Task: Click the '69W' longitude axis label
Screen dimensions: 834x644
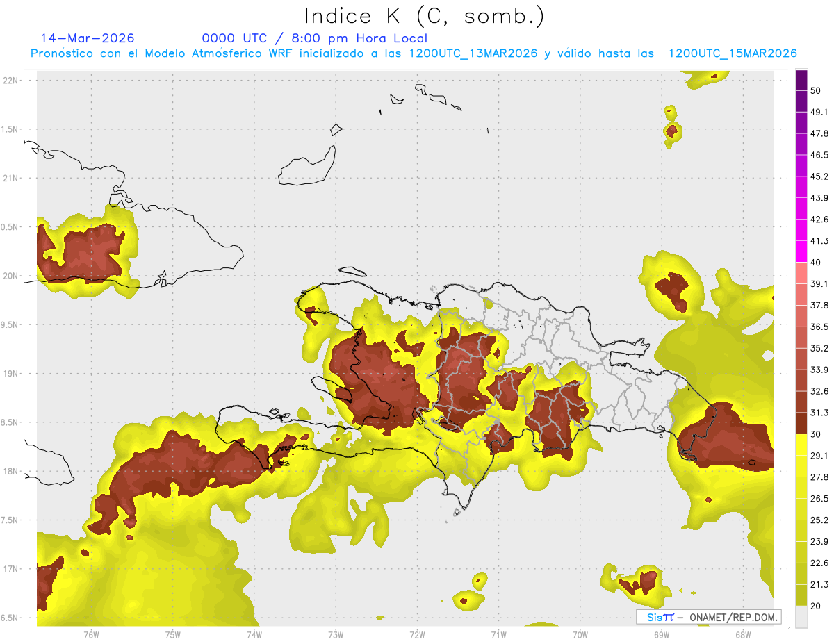Action: 661,635
